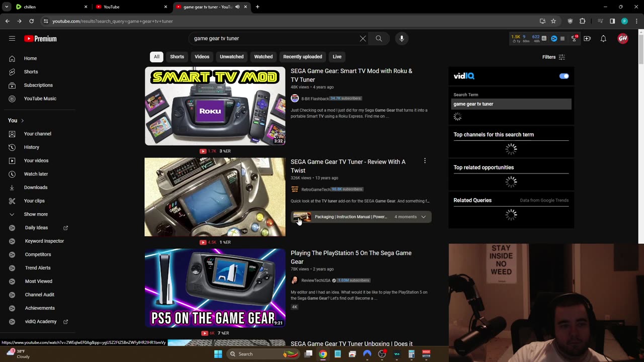Open Calculator from the taskbar
Screen dimensions: 644x362
pos(411,354)
